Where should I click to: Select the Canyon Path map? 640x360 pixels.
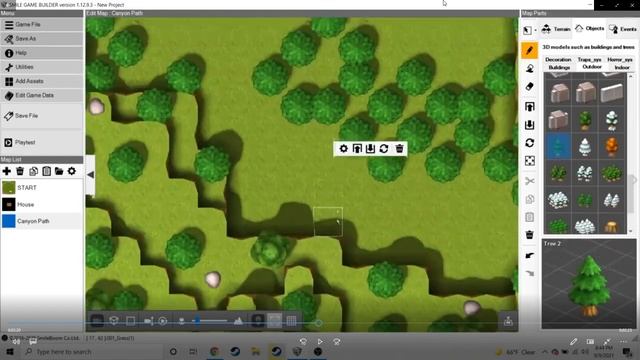(x=42, y=221)
